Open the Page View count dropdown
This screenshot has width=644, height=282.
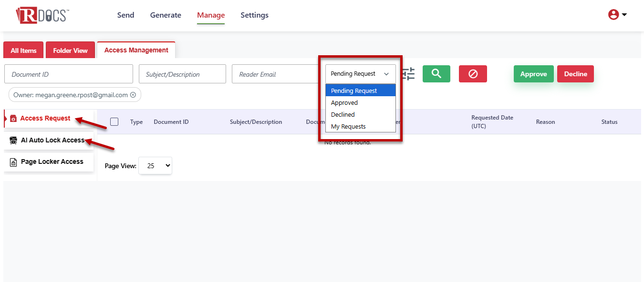155,166
